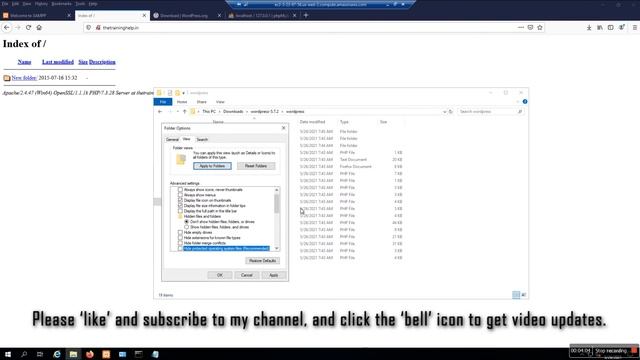
Task: Open the Firefox home page
Action: 39,27
